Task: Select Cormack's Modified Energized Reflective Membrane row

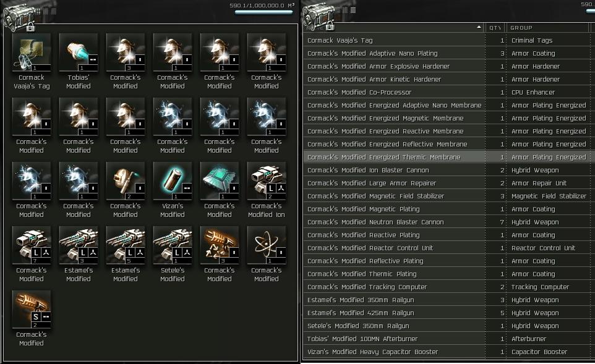Action: tap(449, 144)
